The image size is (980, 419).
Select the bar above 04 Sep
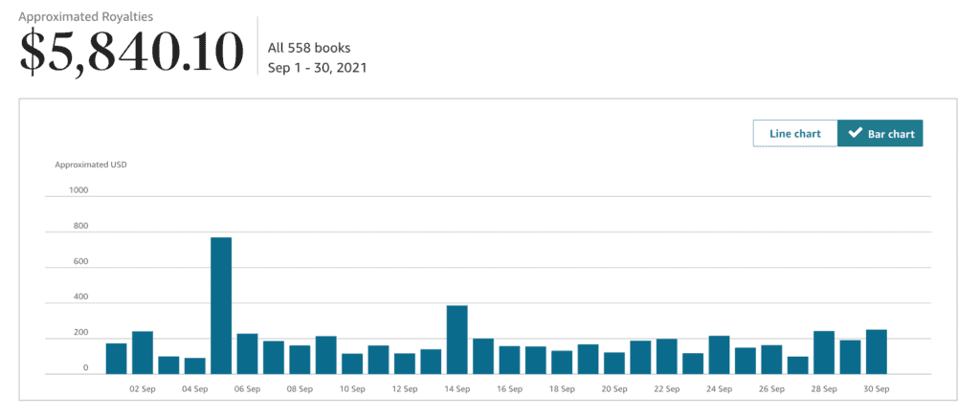(195, 366)
